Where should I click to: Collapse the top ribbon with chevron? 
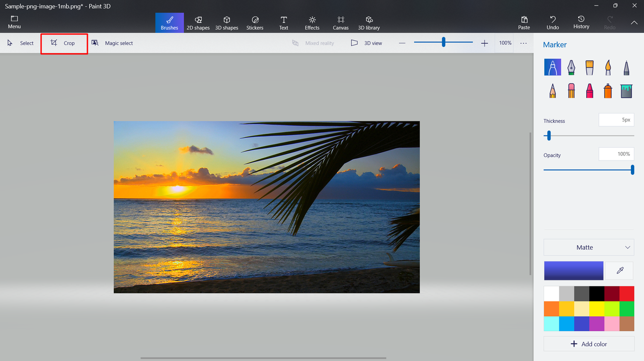point(634,23)
